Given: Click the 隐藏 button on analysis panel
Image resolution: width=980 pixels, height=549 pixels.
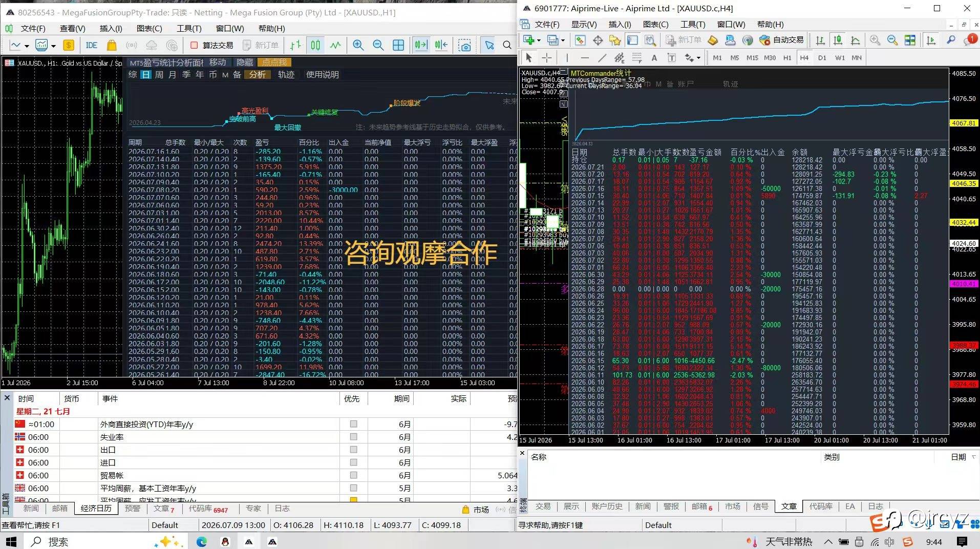Looking at the screenshot, I should [x=245, y=62].
